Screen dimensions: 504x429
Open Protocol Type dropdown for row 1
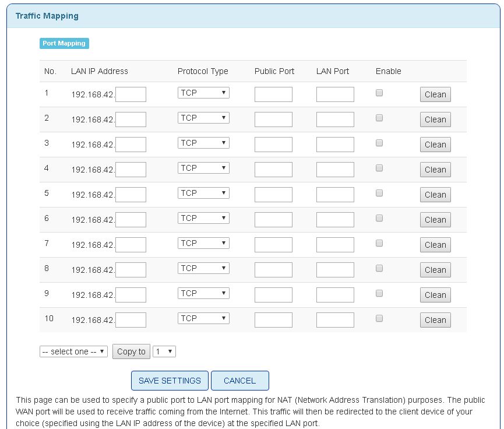[x=203, y=93]
